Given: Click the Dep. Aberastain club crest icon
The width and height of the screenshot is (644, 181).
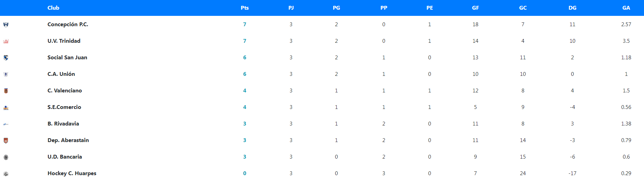Looking at the screenshot, I should point(6,140).
